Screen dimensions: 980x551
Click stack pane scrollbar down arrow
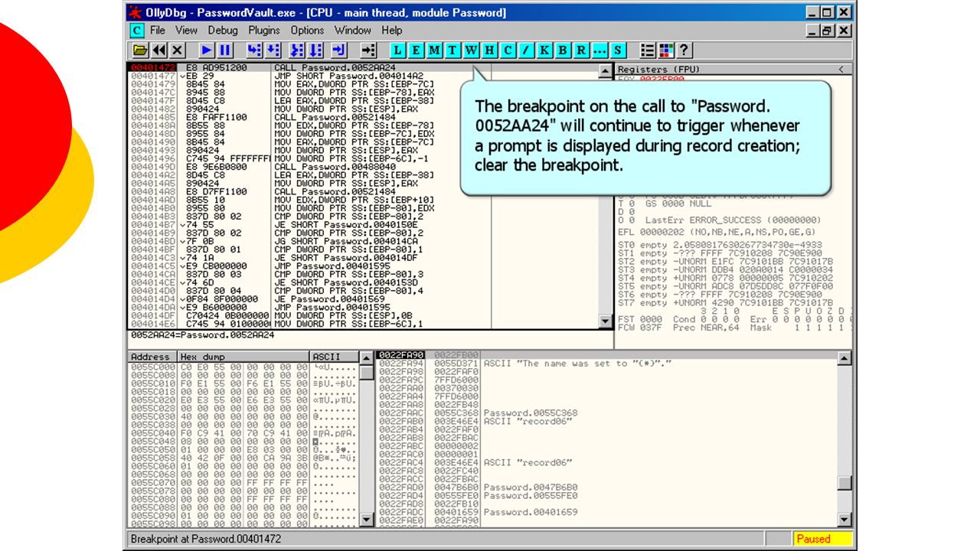pos(844,520)
